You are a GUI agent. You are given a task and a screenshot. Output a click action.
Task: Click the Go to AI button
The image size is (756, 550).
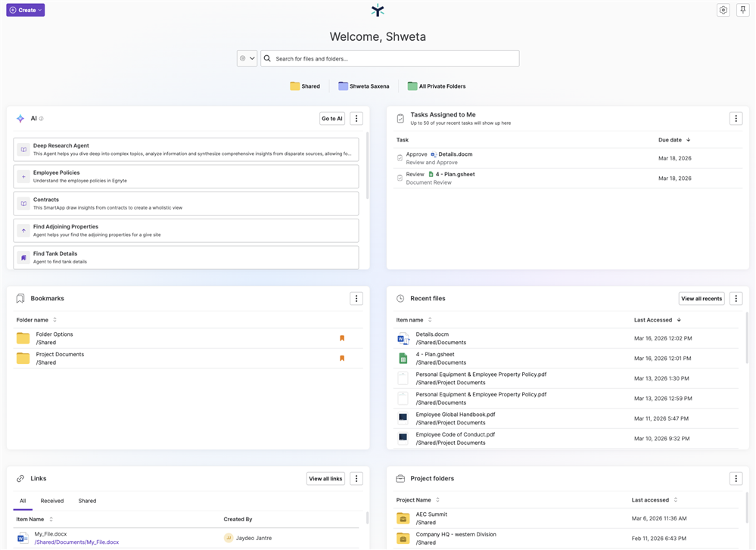[331, 118]
